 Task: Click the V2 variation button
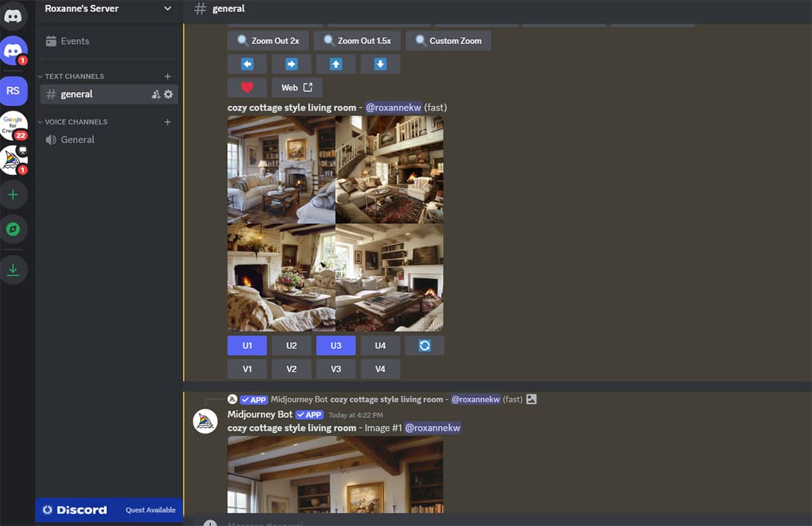tap(292, 369)
